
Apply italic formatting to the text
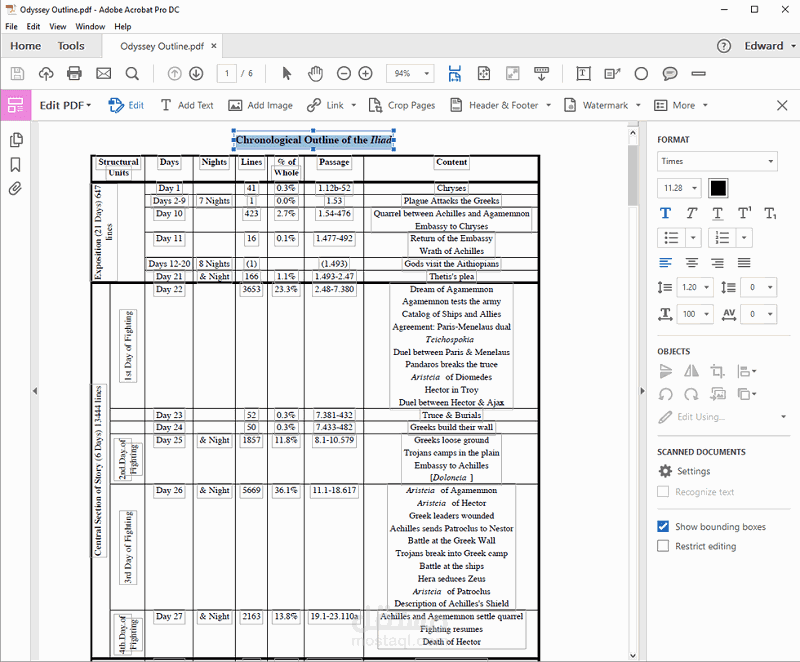pyautogui.click(x=691, y=213)
